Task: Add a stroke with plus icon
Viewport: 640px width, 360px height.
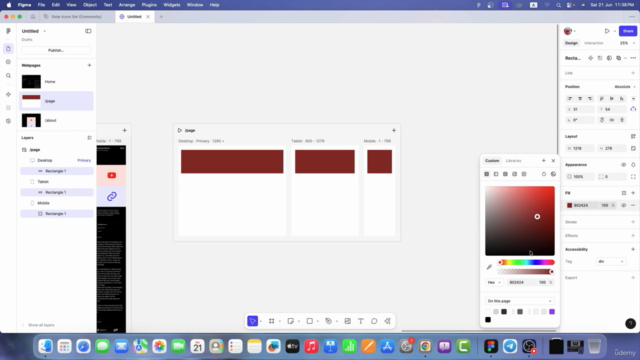Action: click(x=633, y=222)
